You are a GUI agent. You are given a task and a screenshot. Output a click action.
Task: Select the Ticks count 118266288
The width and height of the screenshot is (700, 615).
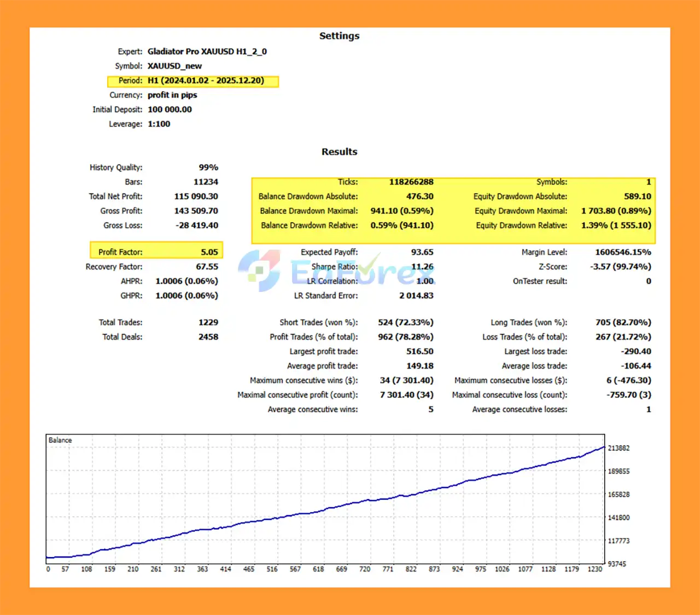411,182
